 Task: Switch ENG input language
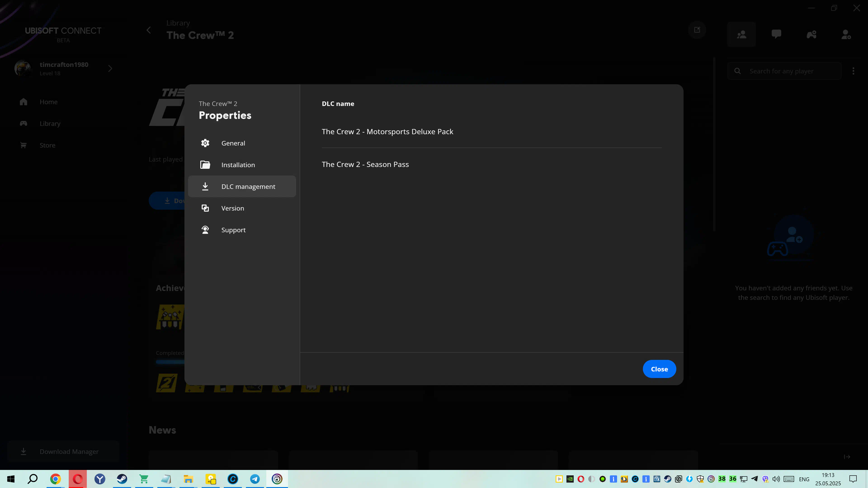click(x=804, y=479)
